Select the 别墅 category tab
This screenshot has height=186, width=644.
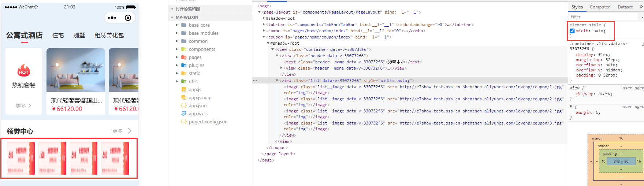click(x=79, y=36)
